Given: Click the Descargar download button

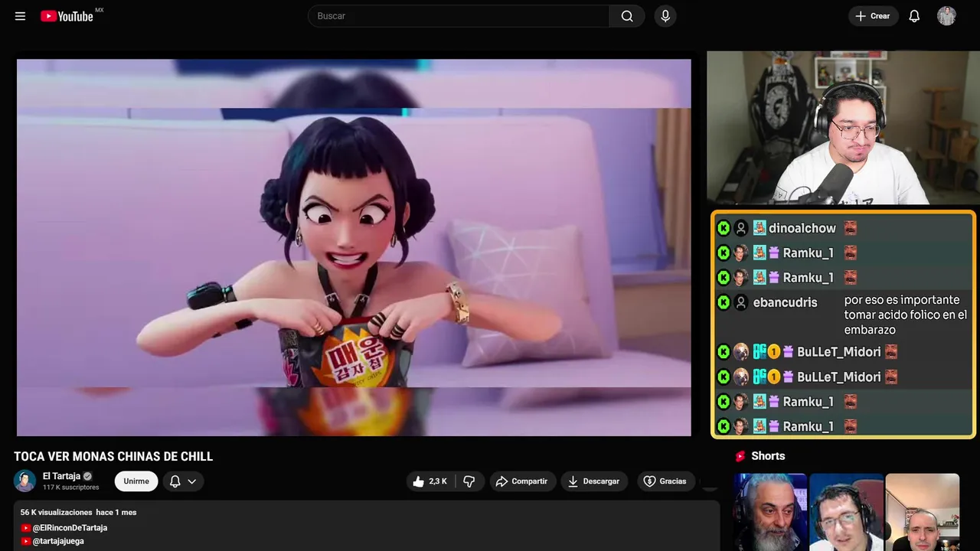Looking at the screenshot, I should coord(594,481).
